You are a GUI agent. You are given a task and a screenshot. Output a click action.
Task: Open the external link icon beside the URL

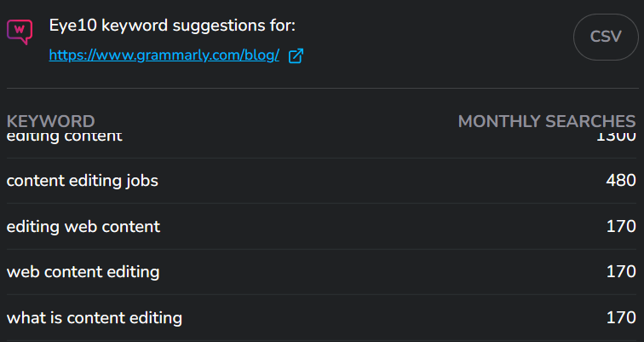pyautogui.click(x=296, y=55)
